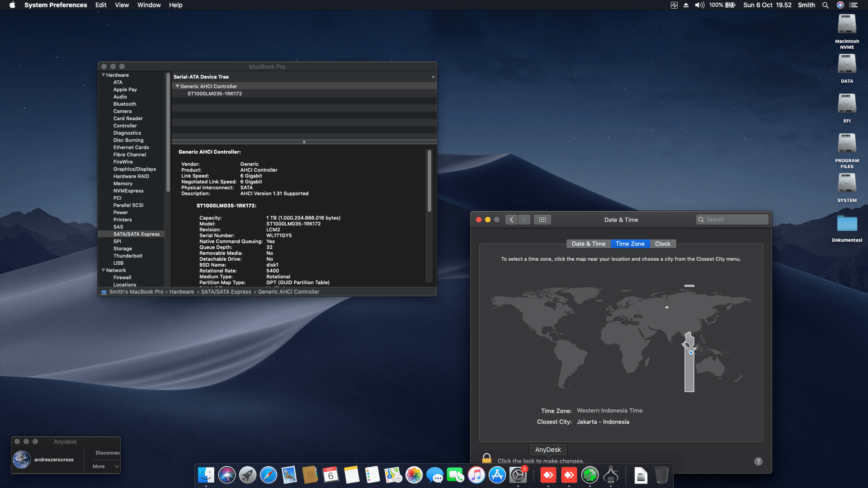Screen dimensions: 868x488
Task: Open the Launchpad grid icon in Date & Time toolbar
Action: click(x=542, y=220)
